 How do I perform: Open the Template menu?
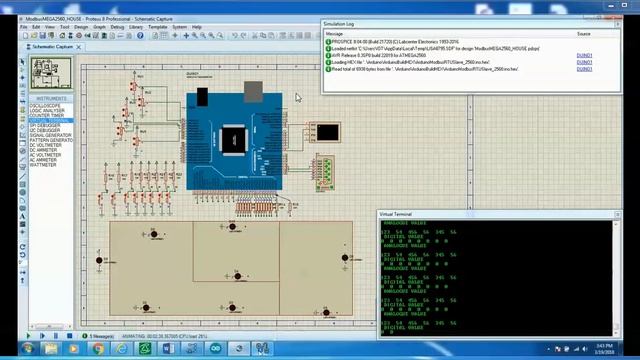click(x=158, y=27)
